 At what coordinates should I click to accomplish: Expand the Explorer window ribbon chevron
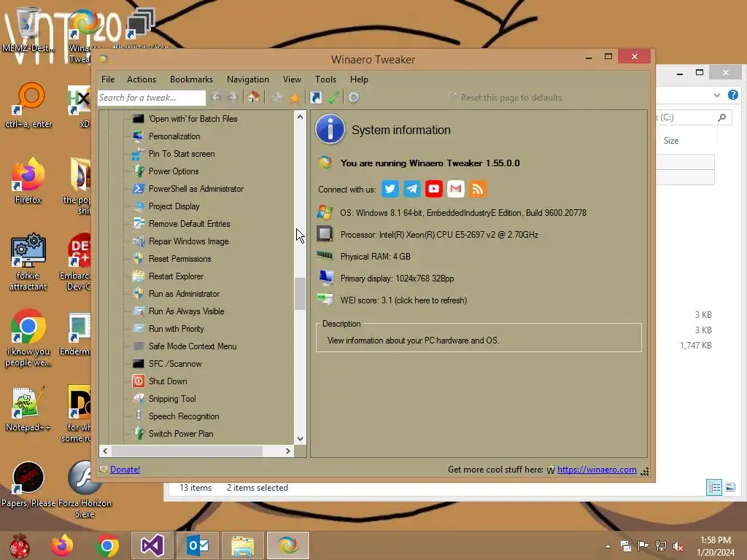pos(716,96)
